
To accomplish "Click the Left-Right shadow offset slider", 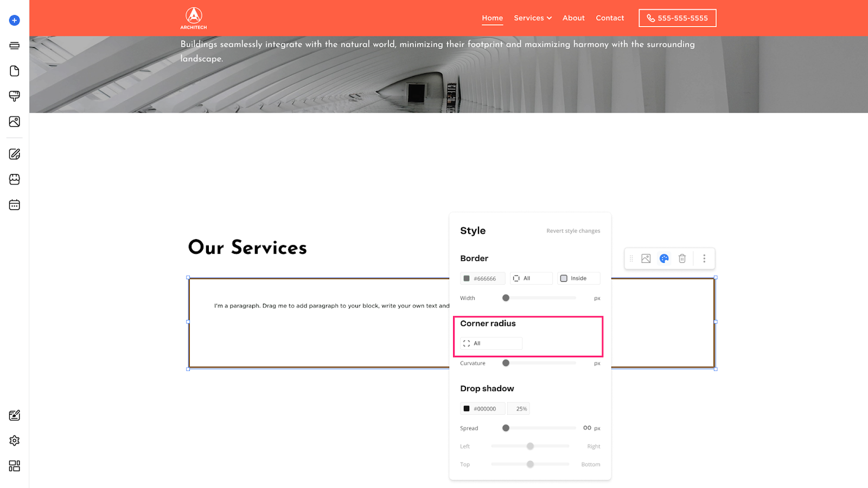I will (530, 446).
